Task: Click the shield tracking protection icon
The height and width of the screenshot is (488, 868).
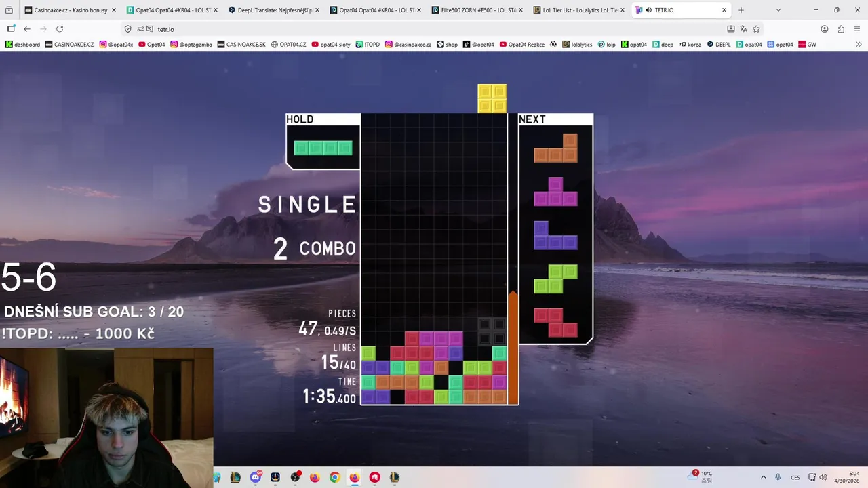Action: pyautogui.click(x=128, y=29)
